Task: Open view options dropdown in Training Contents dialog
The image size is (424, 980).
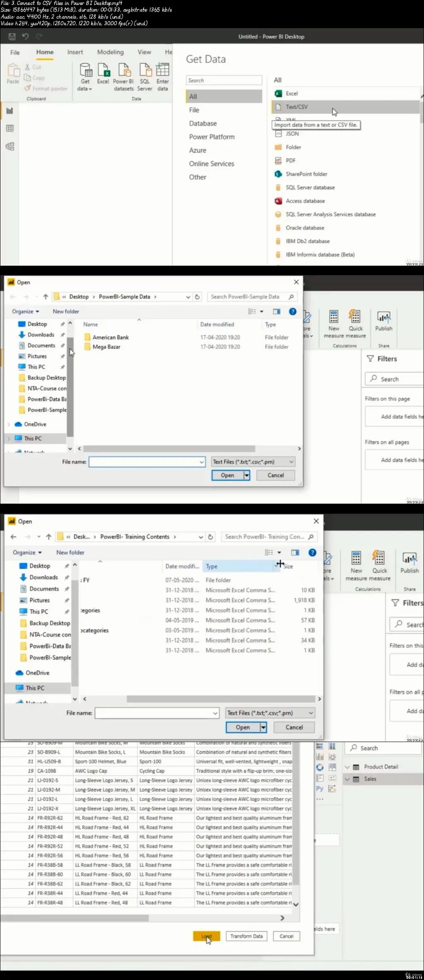Action: 279,552
